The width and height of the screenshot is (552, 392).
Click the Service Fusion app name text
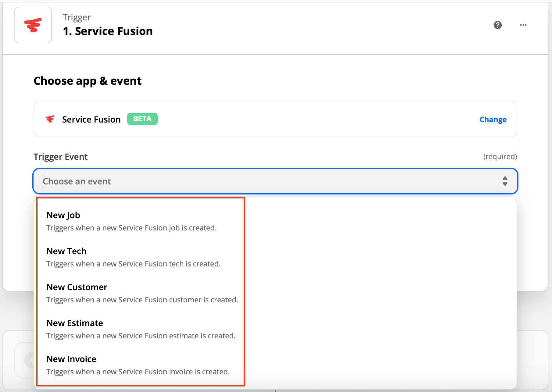(91, 119)
